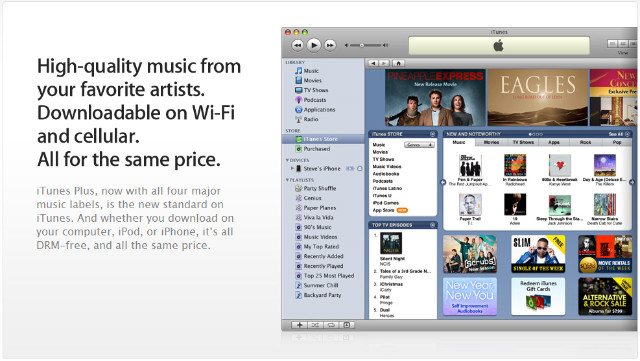Collapse the iTunes STORE panel
The height and width of the screenshot is (361, 640).
point(432,134)
